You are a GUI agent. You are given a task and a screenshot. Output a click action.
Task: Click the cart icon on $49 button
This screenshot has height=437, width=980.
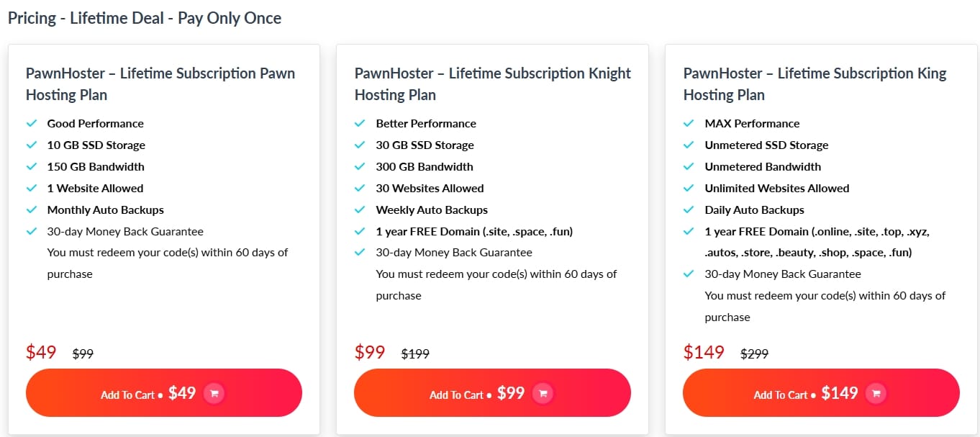214,393
